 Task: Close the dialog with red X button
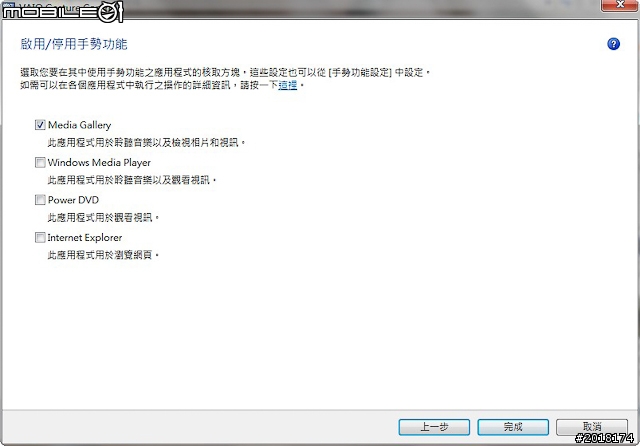(x=620, y=5)
